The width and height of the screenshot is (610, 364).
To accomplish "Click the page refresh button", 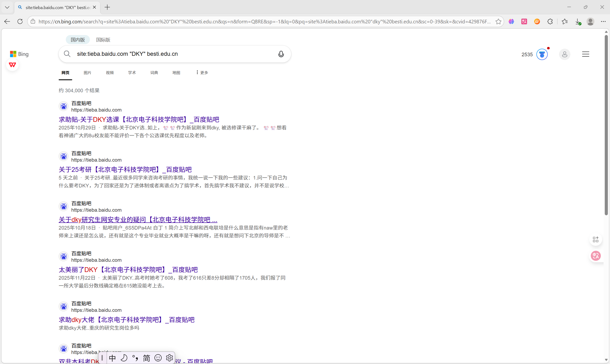I will (20, 22).
